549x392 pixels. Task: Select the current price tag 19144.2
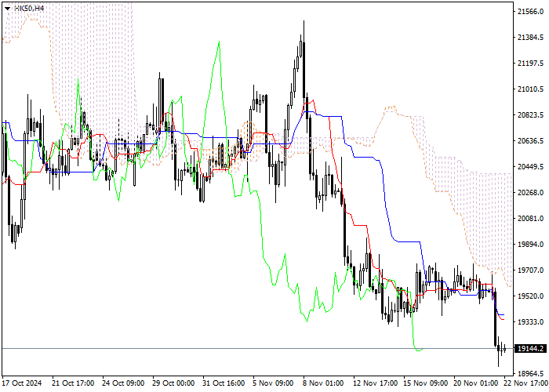click(531, 349)
